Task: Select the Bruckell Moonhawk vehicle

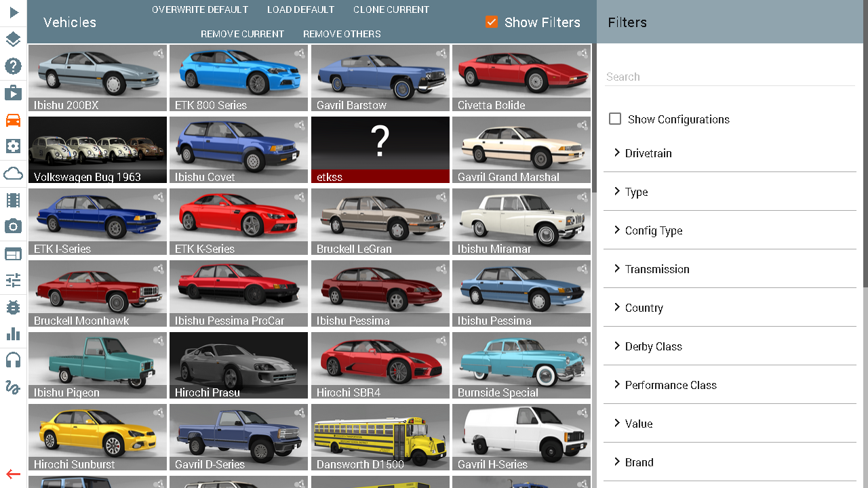Action: point(98,293)
